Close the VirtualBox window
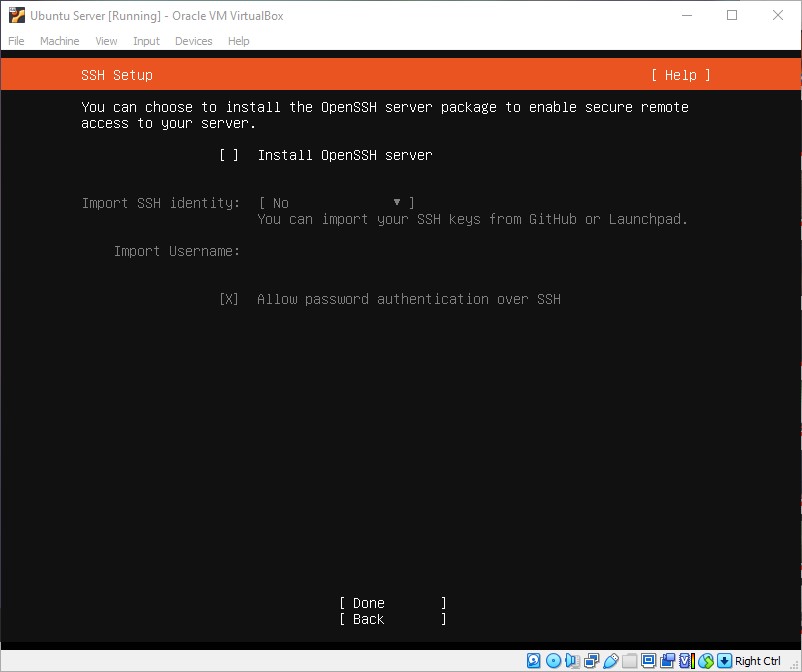Image resolution: width=802 pixels, height=672 pixels. (x=777, y=15)
